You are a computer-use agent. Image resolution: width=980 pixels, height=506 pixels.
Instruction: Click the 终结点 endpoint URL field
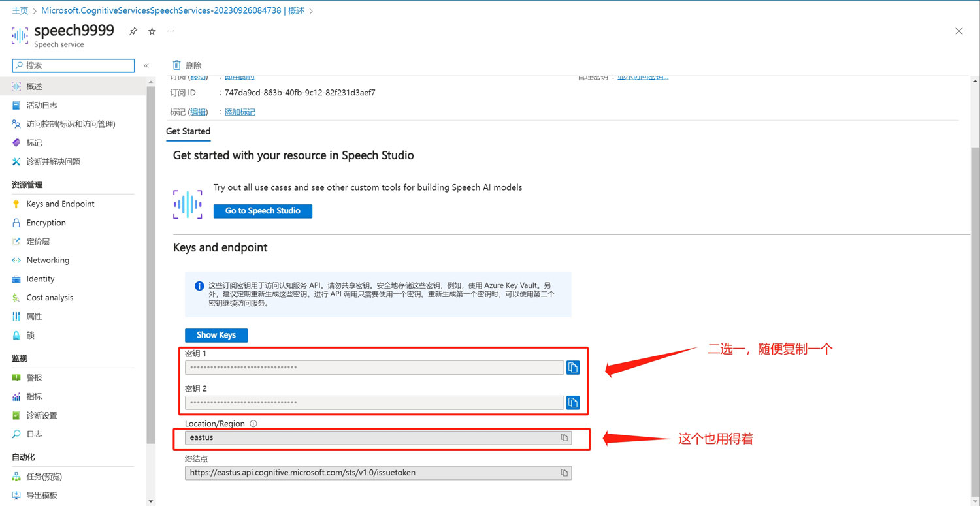point(378,473)
